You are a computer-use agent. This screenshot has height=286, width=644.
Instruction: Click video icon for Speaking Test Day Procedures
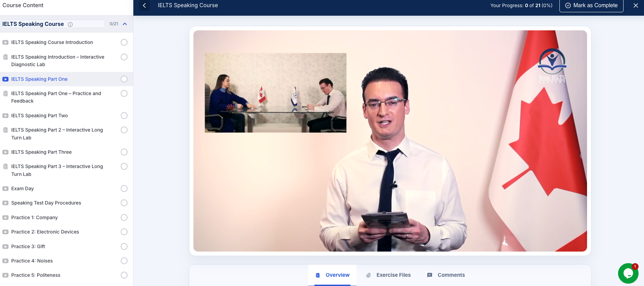(x=5, y=203)
